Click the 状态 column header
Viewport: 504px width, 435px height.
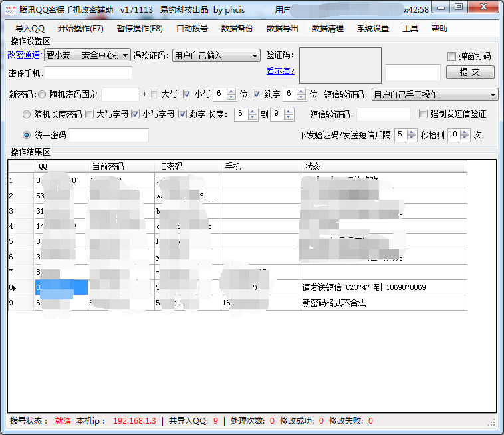(384, 166)
